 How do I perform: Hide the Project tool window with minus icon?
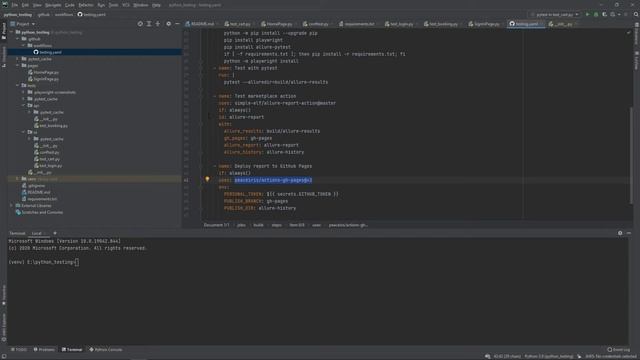tap(177, 24)
